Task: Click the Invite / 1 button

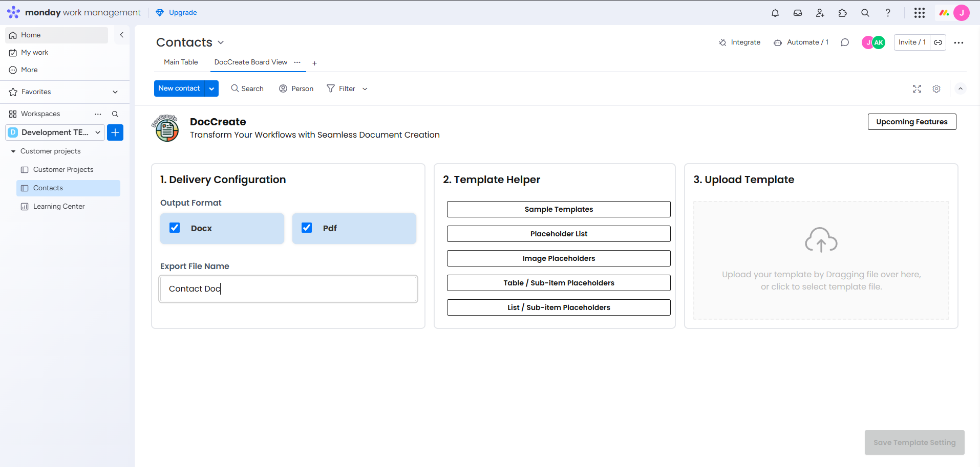Action: coord(912,42)
